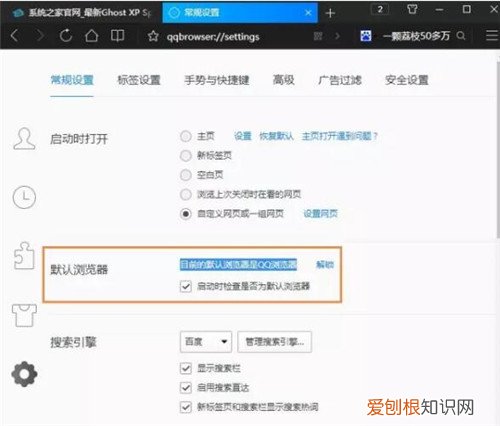Screen dimensions: 500x426
Task: Open the 百度 search engine dropdown
Action: tap(206, 342)
